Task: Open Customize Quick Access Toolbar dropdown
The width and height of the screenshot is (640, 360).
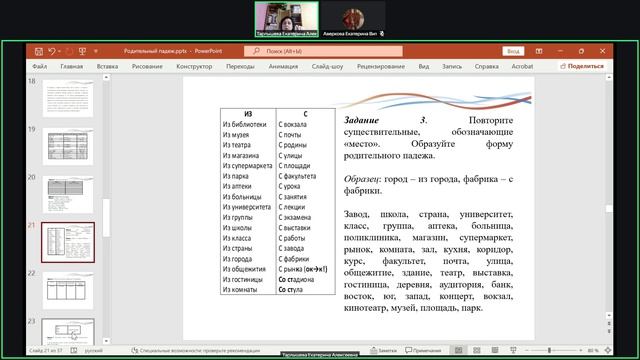Action: point(96,51)
